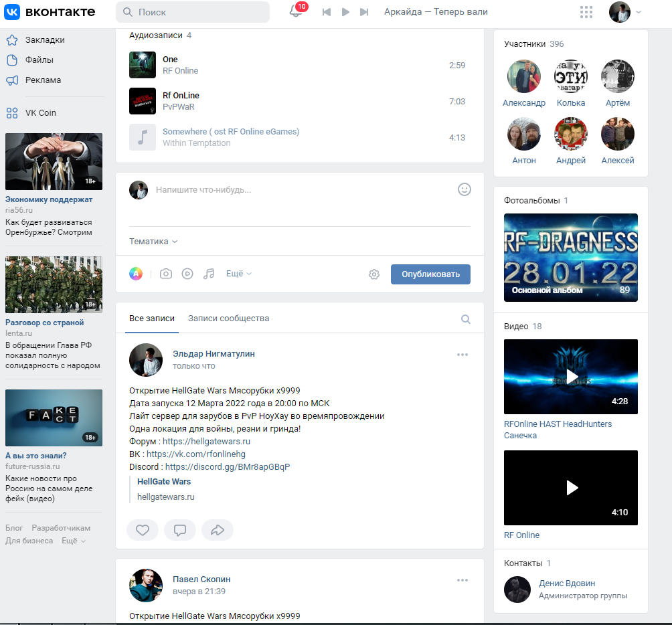Search the wall posts magnifier icon
This screenshot has height=625, width=672.
pyautogui.click(x=465, y=319)
